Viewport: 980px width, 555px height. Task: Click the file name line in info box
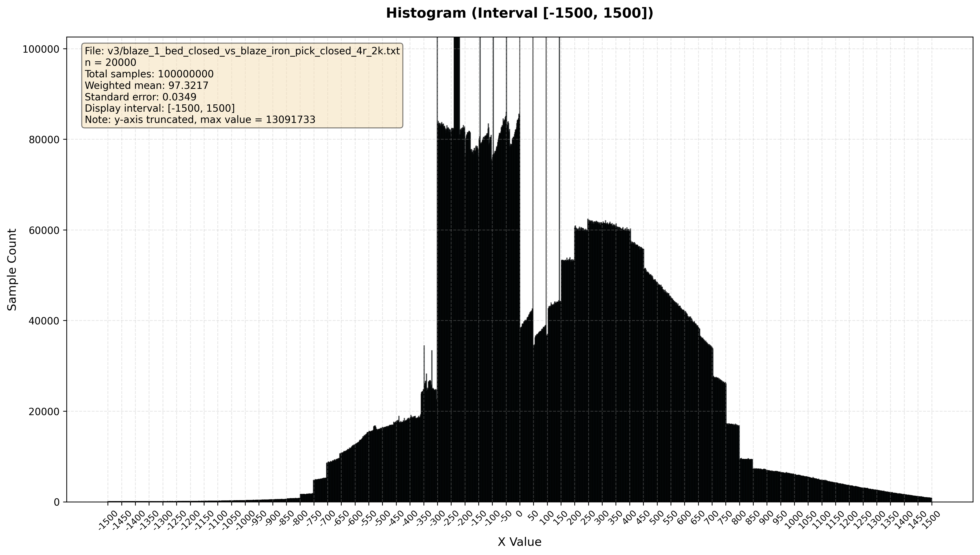click(x=242, y=51)
